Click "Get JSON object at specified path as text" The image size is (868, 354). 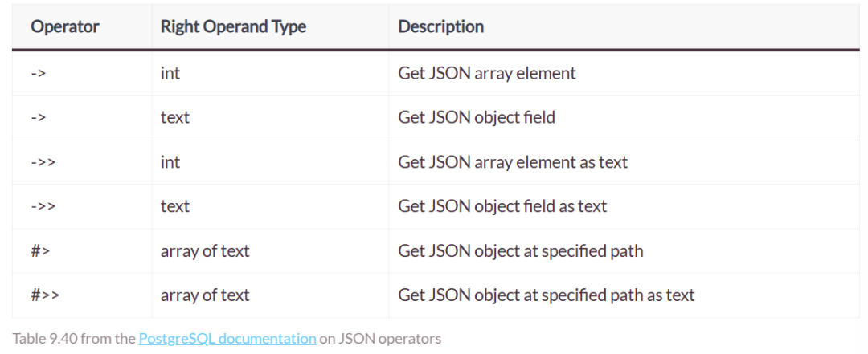(547, 295)
